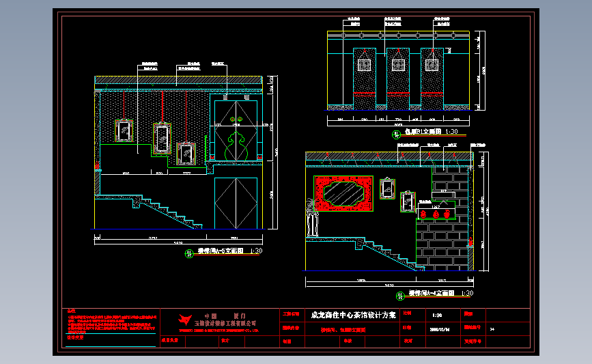The height and width of the screenshot is (364, 592).
Task: Select the square lantern on the B1 right panel
Action: pyautogui.click(x=432, y=65)
